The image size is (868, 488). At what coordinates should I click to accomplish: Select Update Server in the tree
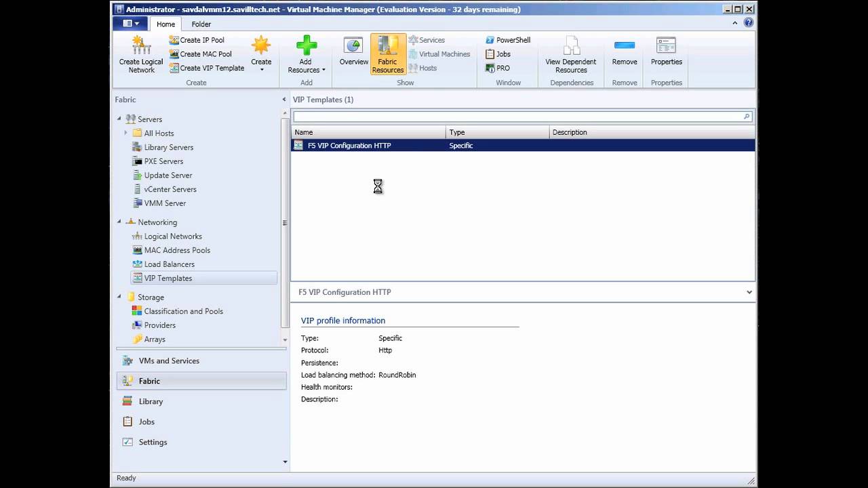click(x=167, y=176)
